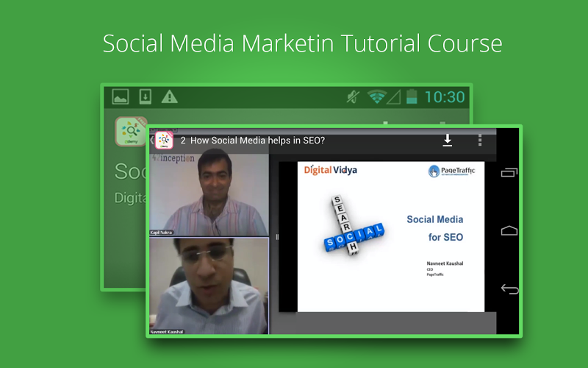Click the Digital Vidya logo on slide
The image size is (588, 368).
coord(330,170)
